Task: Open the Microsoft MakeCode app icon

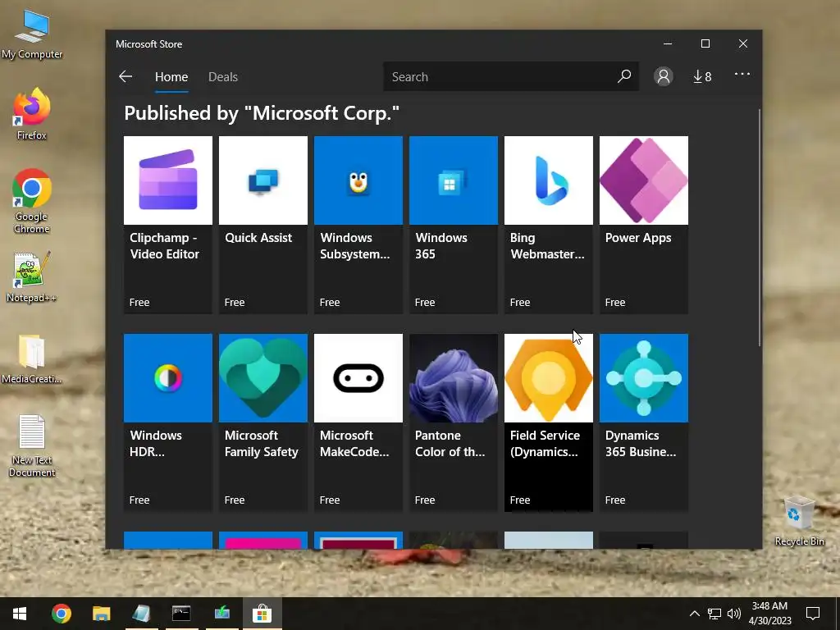Action: 358,377
